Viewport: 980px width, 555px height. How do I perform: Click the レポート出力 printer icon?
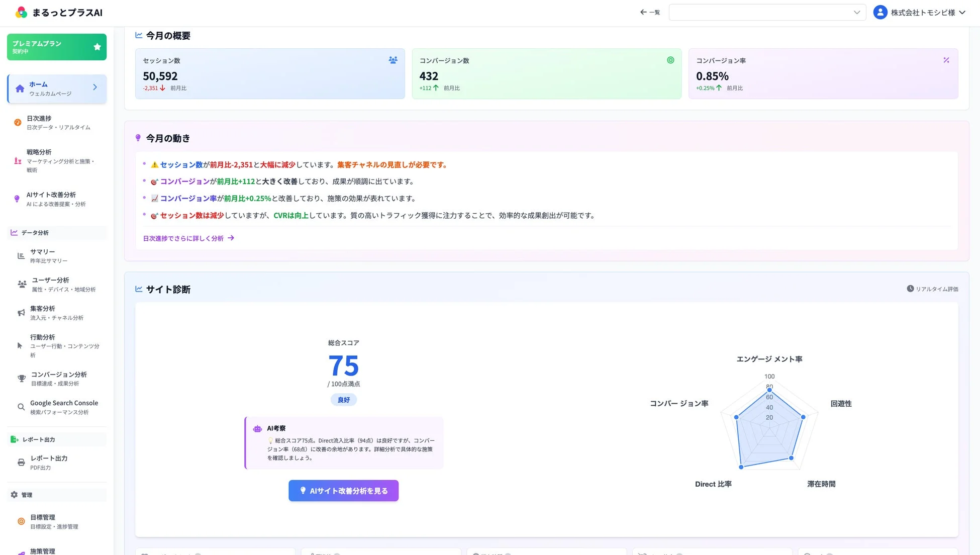point(21,462)
